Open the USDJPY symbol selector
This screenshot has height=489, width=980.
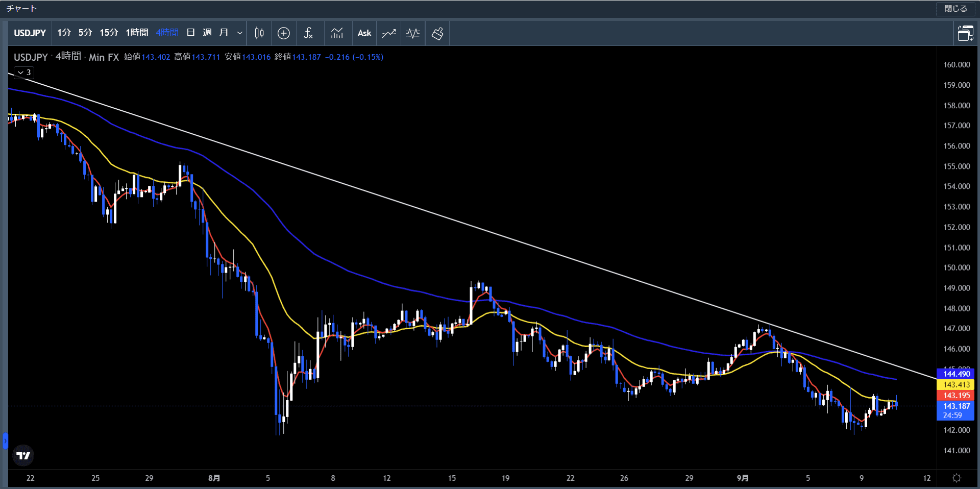pos(30,33)
